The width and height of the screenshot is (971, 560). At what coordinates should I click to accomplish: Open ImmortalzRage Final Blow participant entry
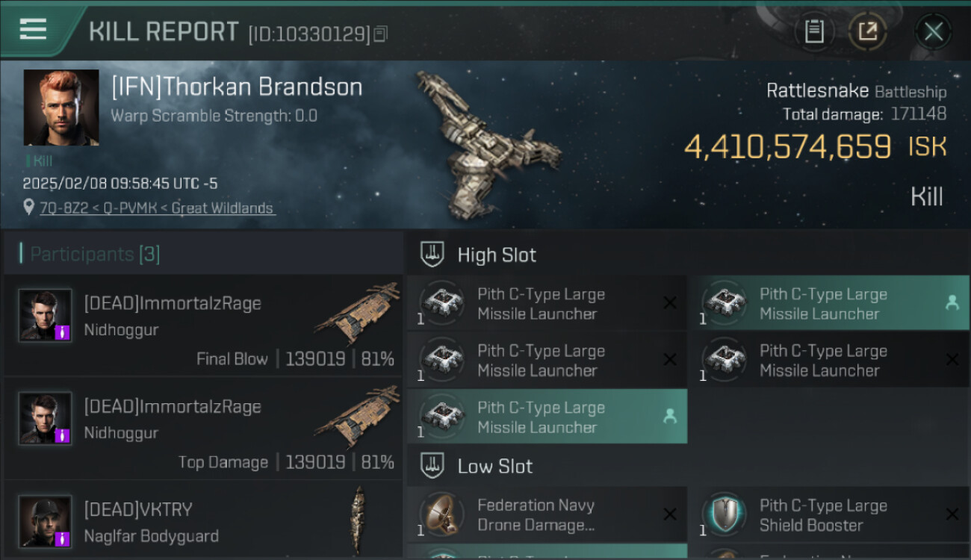click(x=202, y=326)
